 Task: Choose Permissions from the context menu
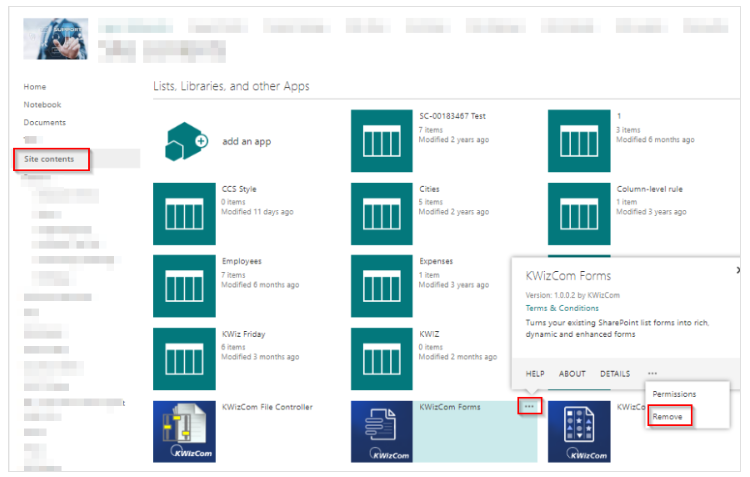[674, 394]
